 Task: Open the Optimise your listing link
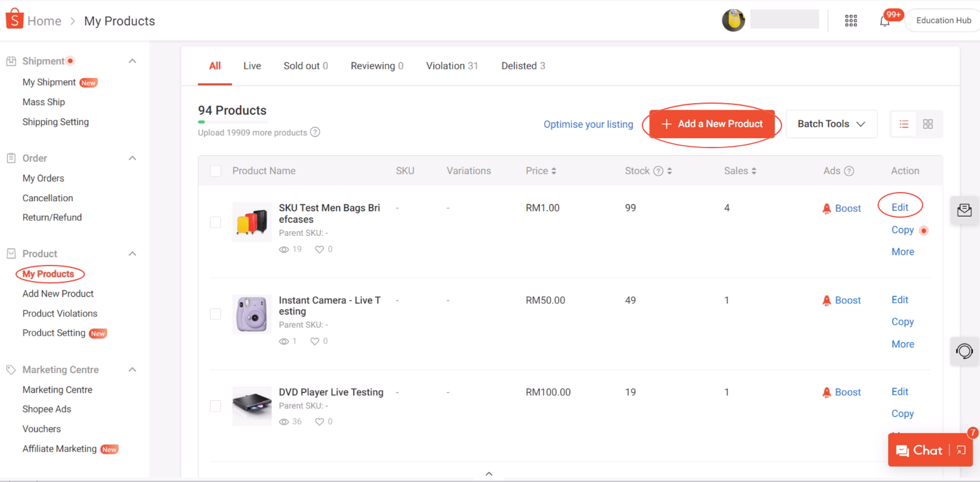588,124
